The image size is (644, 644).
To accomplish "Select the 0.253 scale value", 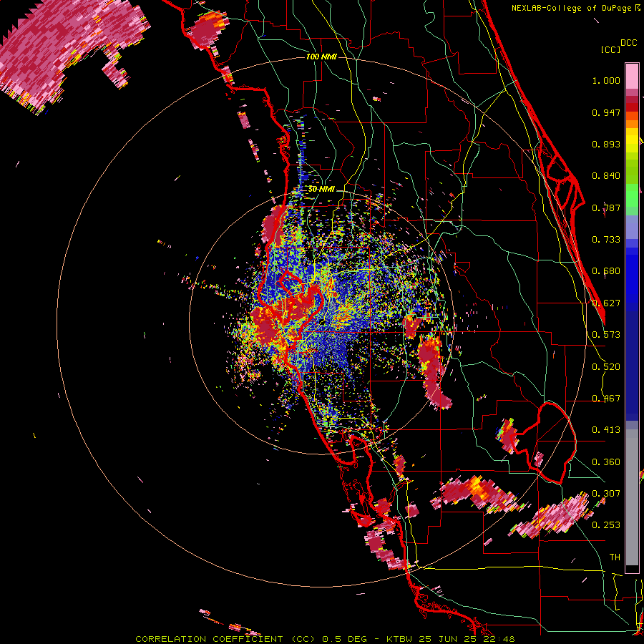I will tap(606, 525).
